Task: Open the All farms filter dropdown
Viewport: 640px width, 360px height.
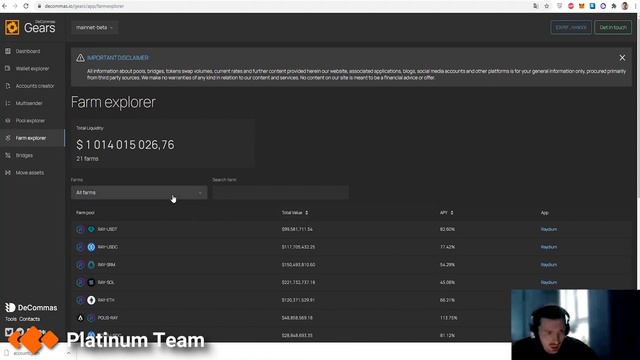Action: pos(139,193)
